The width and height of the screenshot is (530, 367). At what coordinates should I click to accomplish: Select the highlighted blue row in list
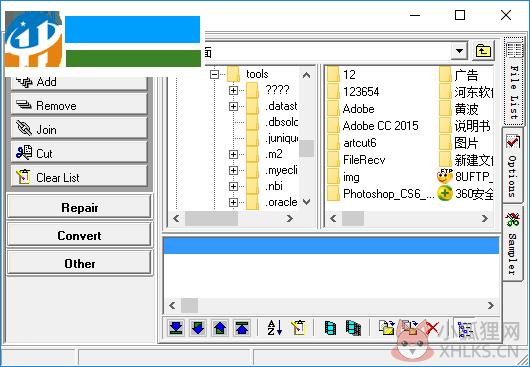click(331, 246)
